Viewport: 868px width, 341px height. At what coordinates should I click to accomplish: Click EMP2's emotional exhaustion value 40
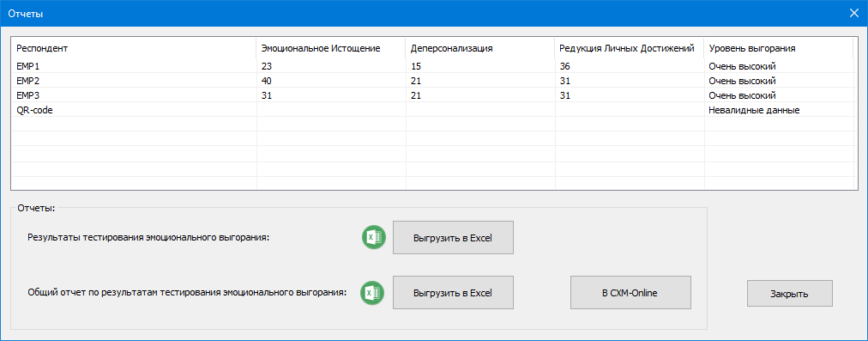[266, 81]
